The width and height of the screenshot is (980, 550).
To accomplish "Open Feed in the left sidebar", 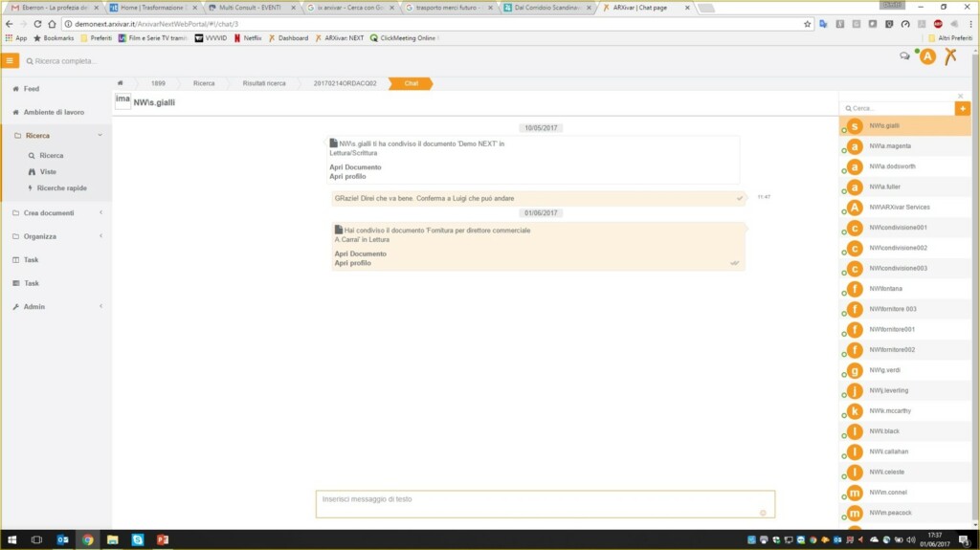I will (x=32, y=89).
